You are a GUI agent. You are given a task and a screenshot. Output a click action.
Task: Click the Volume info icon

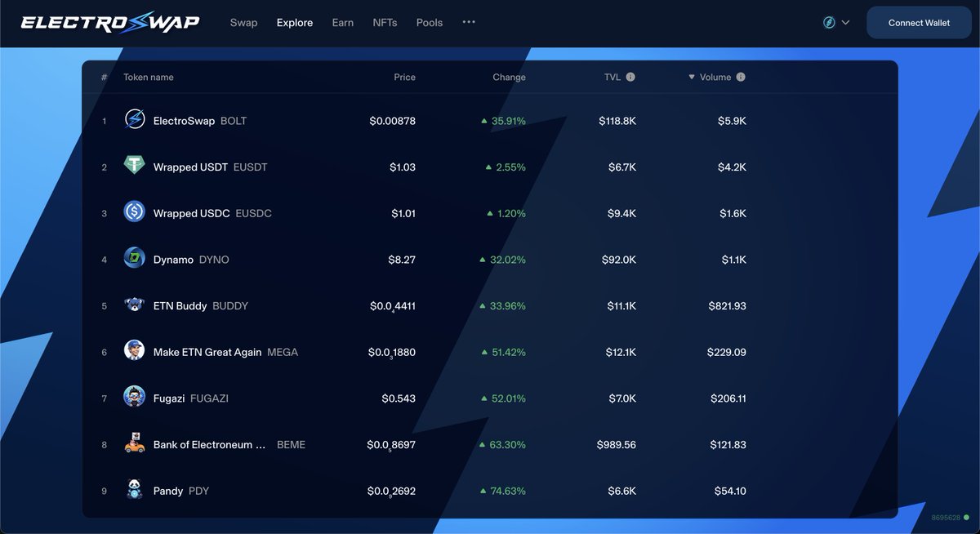[x=741, y=77]
